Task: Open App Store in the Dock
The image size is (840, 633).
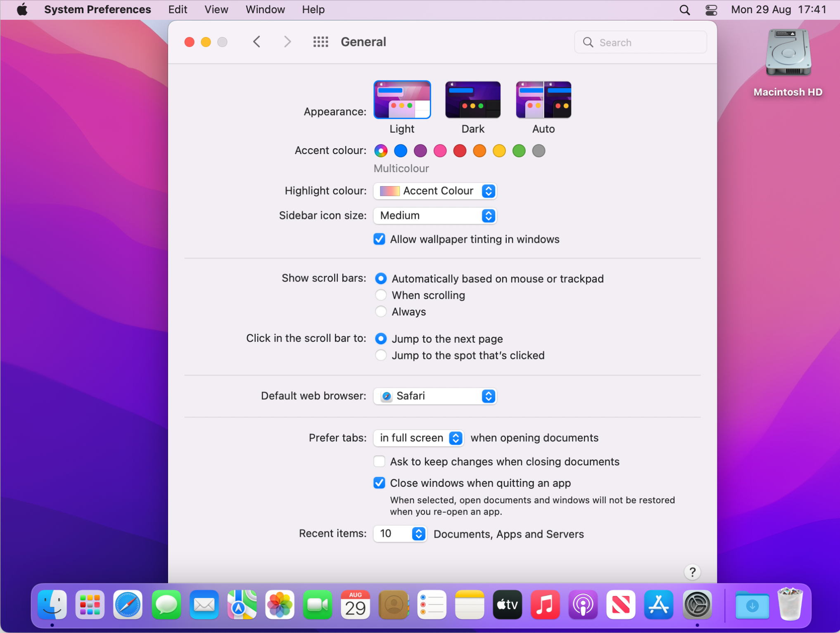Action: coord(659,605)
